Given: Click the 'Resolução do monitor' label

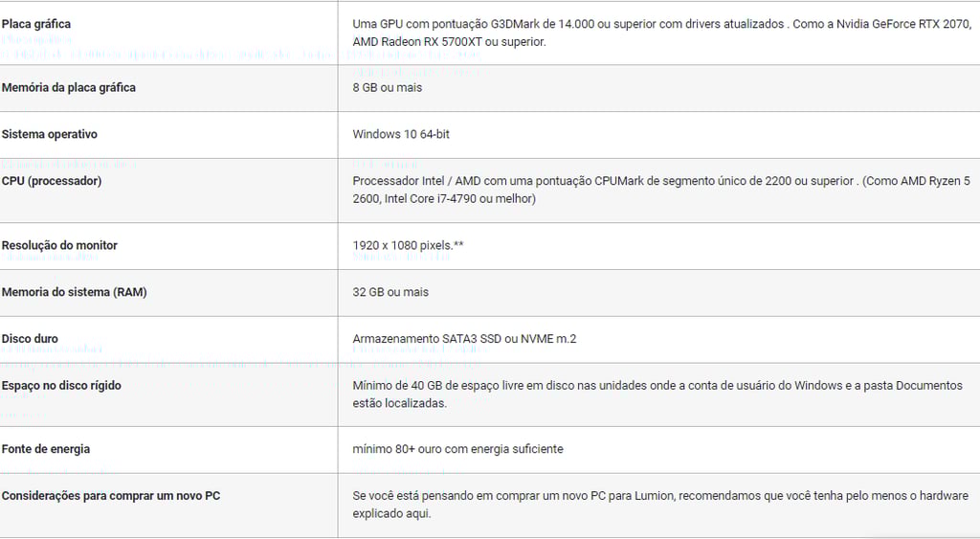Looking at the screenshot, I should [x=59, y=246].
